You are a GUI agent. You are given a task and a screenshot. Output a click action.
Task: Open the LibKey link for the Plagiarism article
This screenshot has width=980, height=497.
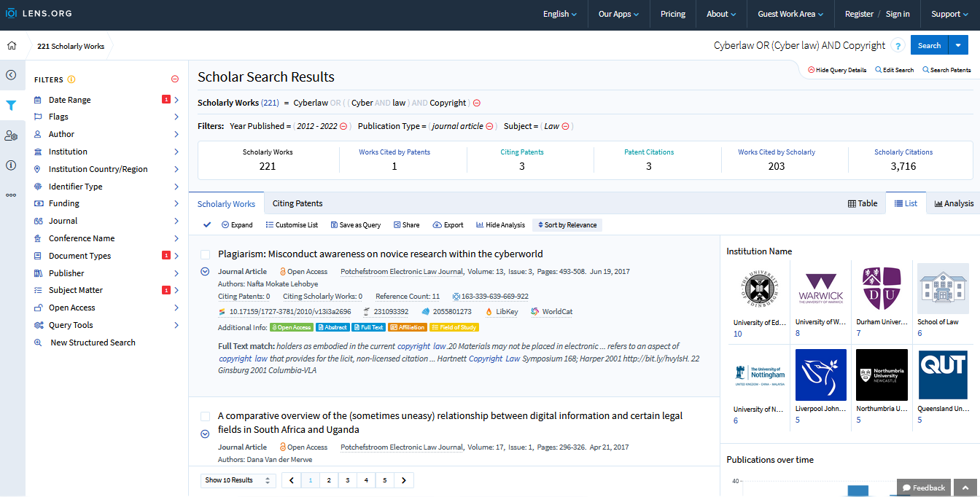coord(502,311)
